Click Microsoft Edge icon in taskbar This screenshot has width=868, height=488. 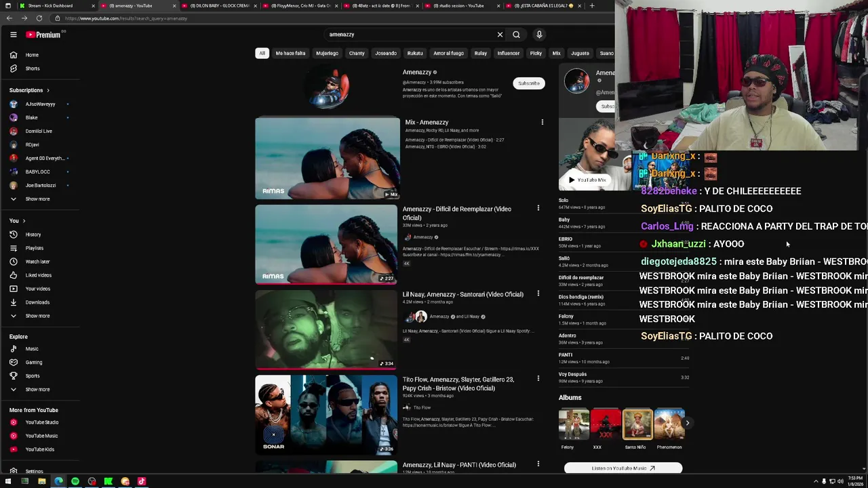pos(58,481)
